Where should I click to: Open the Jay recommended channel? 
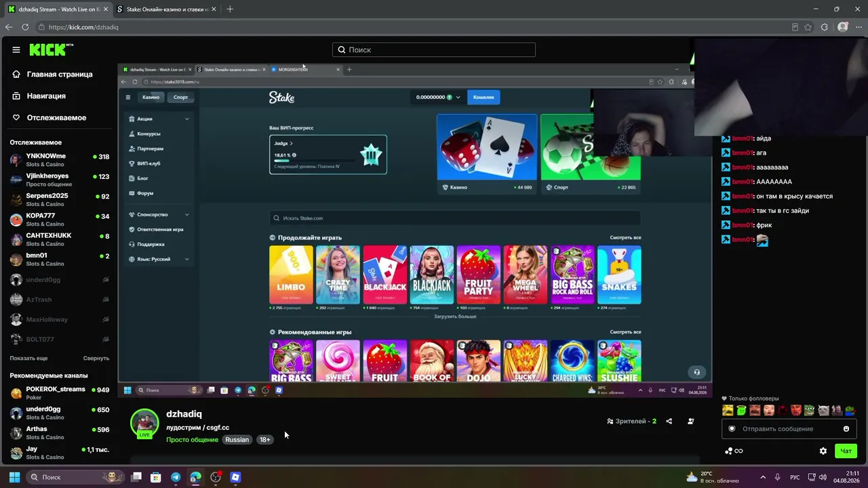coord(60,453)
